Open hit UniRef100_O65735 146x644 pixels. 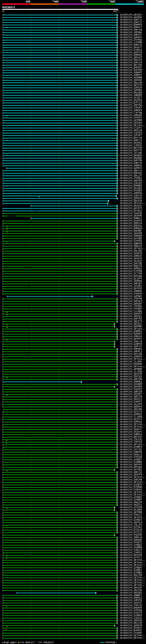point(131,397)
